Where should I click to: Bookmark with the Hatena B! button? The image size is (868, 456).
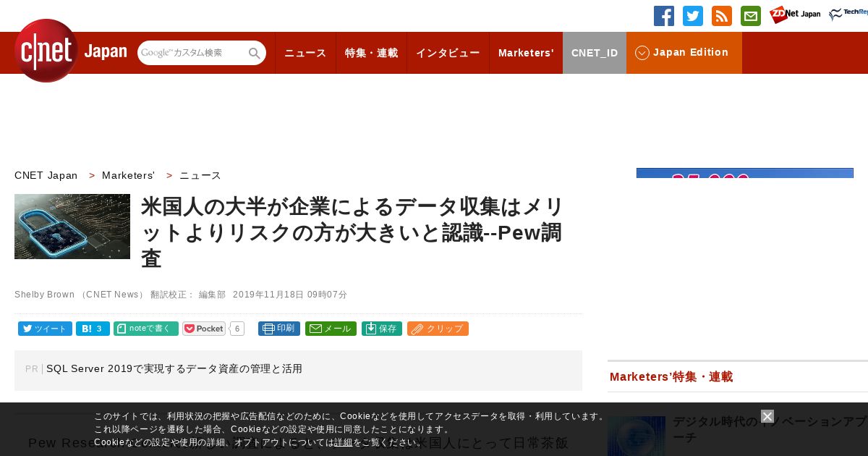[93, 329]
